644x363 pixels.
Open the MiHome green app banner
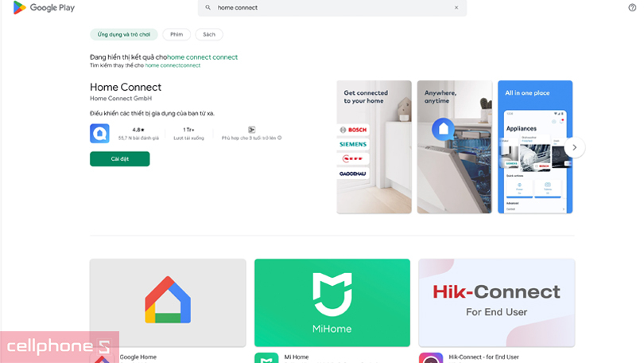pos(332,302)
